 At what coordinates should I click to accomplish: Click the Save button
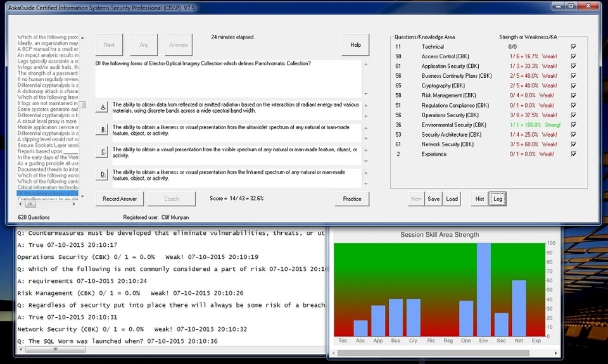tap(433, 199)
